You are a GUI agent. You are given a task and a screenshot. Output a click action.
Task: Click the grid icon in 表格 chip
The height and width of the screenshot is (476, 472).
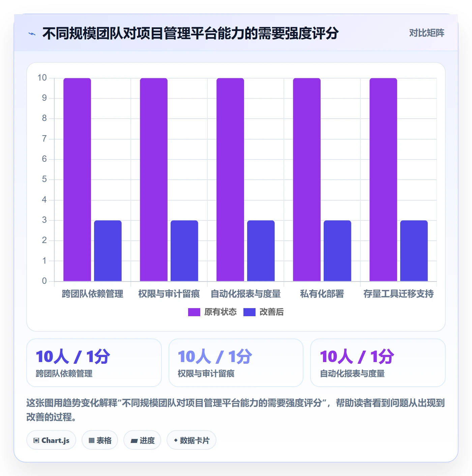91,441
